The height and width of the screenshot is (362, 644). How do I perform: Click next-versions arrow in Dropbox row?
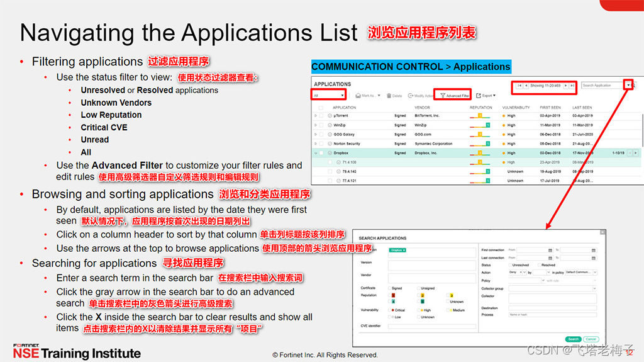pyautogui.click(x=636, y=152)
